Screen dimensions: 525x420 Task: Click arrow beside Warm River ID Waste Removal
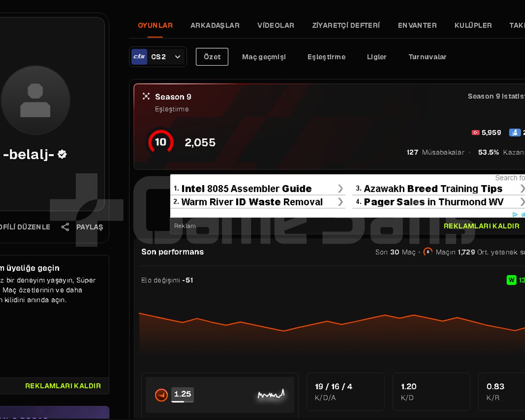tap(340, 202)
